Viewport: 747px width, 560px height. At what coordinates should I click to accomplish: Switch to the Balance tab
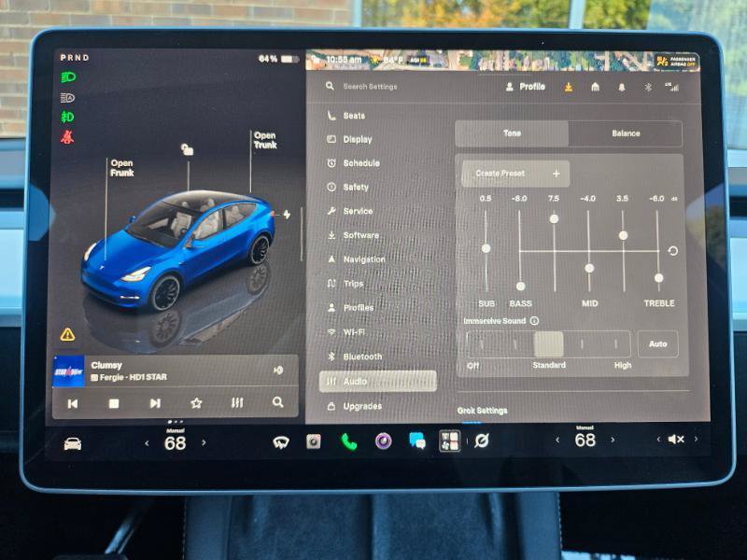click(626, 133)
